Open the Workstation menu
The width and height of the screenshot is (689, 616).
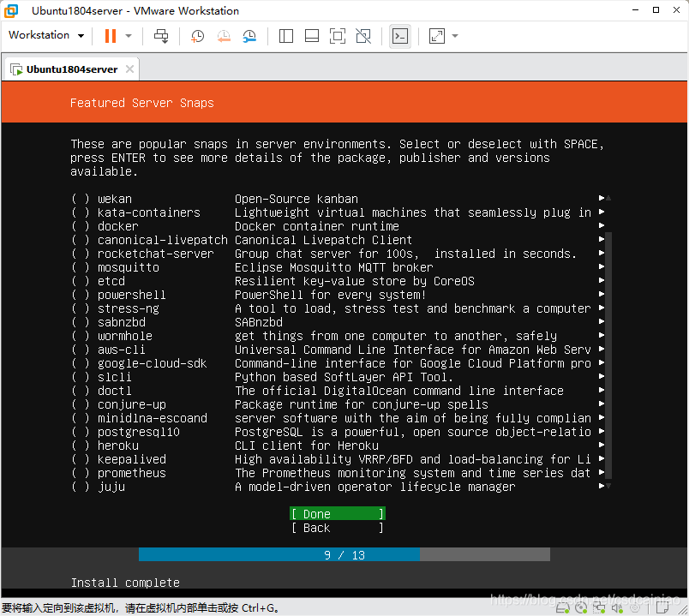pos(46,35)
